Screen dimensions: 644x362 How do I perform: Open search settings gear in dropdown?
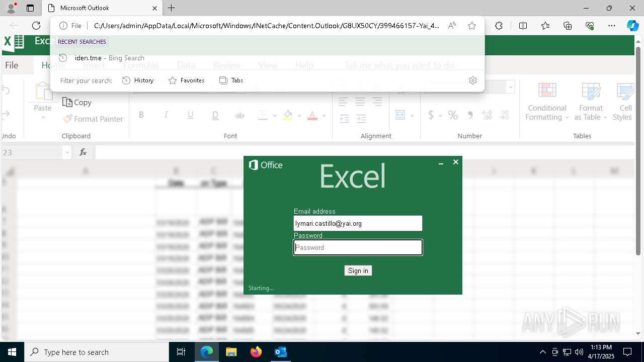click(473, 80)
